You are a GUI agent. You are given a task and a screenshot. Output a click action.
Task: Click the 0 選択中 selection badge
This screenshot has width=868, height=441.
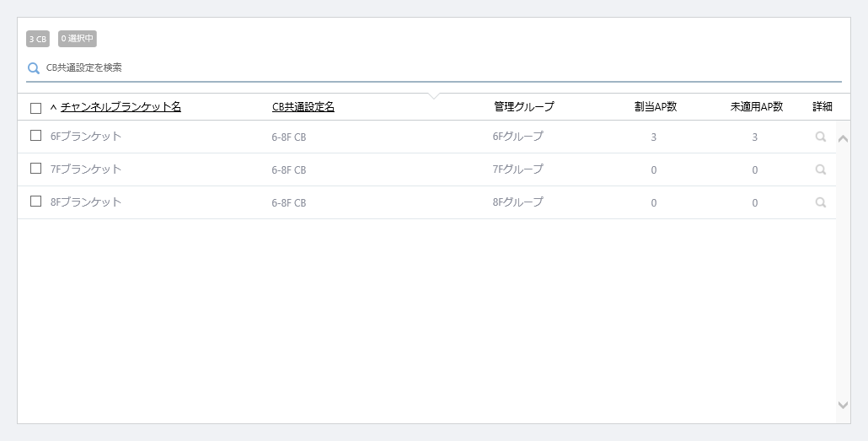[78, 39]
